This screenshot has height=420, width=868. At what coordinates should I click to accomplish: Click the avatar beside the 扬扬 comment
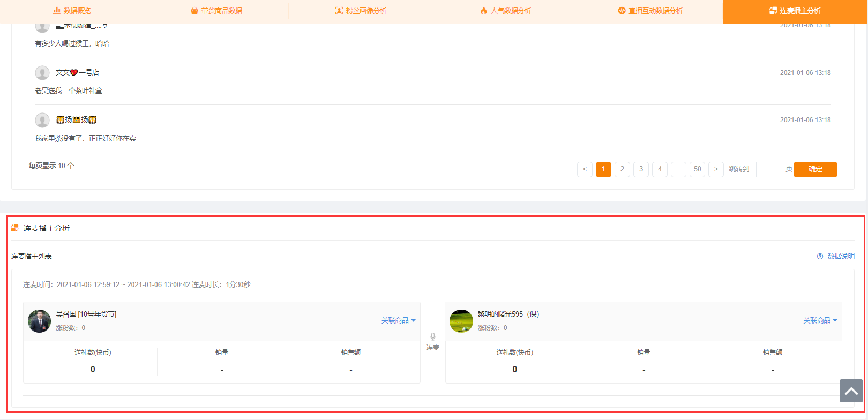42,120
